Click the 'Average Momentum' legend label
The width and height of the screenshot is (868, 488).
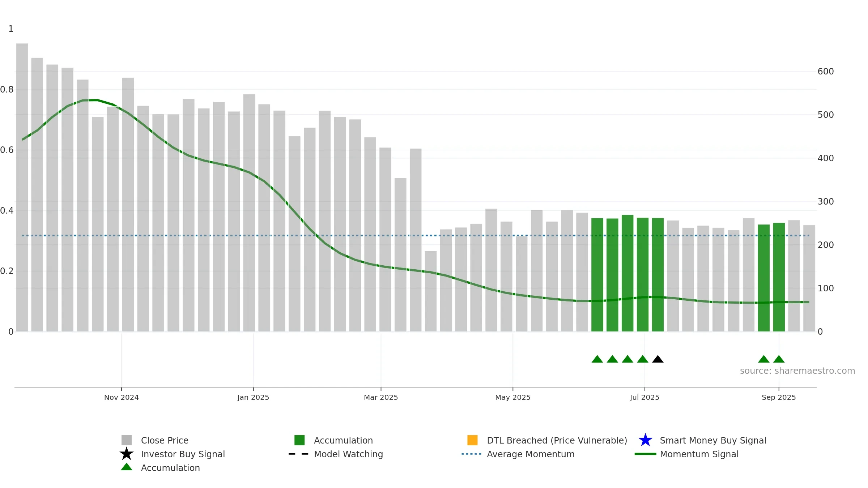coord(531,454)
